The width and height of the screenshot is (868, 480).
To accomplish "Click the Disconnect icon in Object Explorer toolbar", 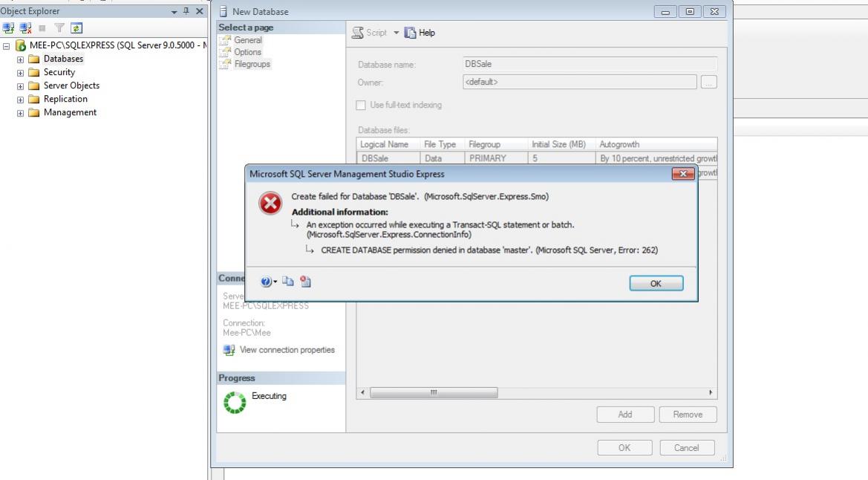I will coord(25,27).
